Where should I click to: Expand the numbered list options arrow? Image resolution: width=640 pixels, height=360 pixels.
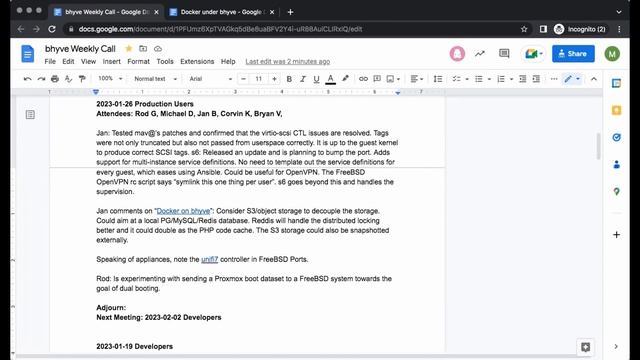tap(511, 79)
